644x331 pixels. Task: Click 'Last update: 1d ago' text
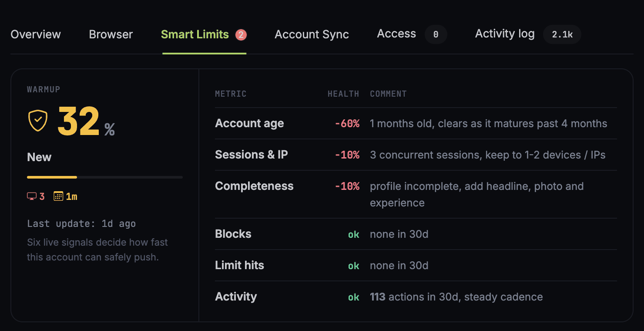[81, 224]
